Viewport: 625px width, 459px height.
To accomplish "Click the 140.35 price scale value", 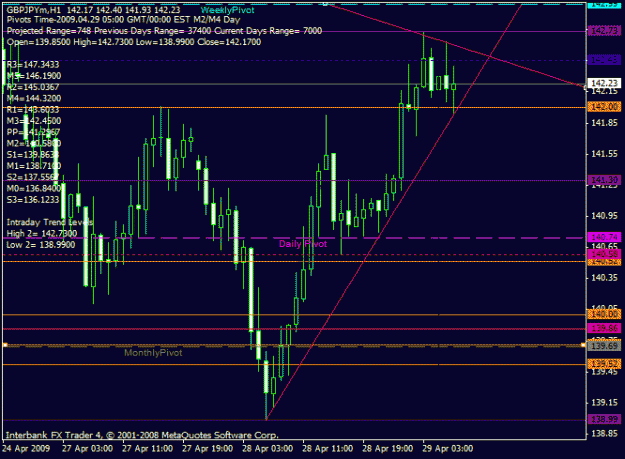I will 604,278.
